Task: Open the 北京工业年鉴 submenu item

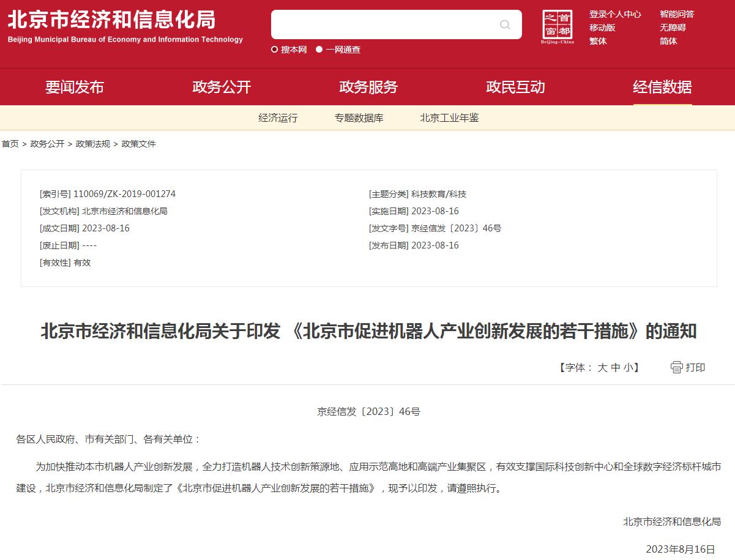Action: (x=449, y=118)
